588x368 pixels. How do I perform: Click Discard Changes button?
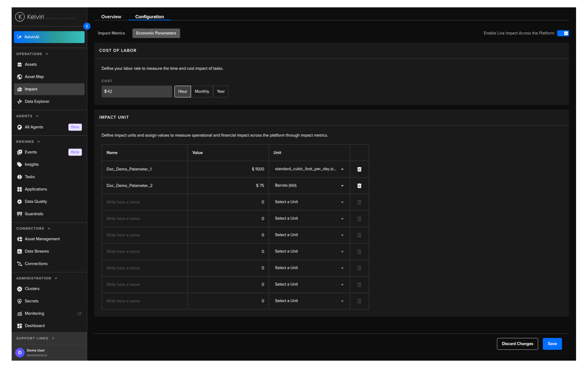[x=517, y=344]
